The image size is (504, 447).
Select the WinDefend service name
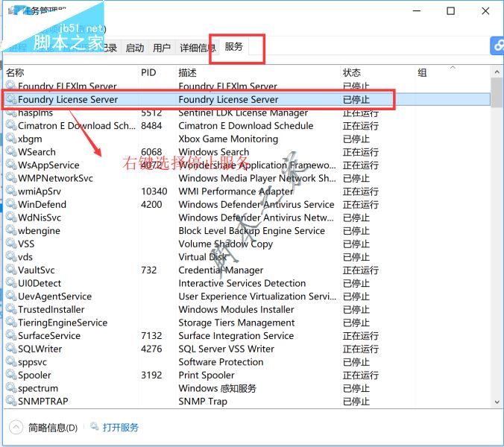tap(42, 205)
